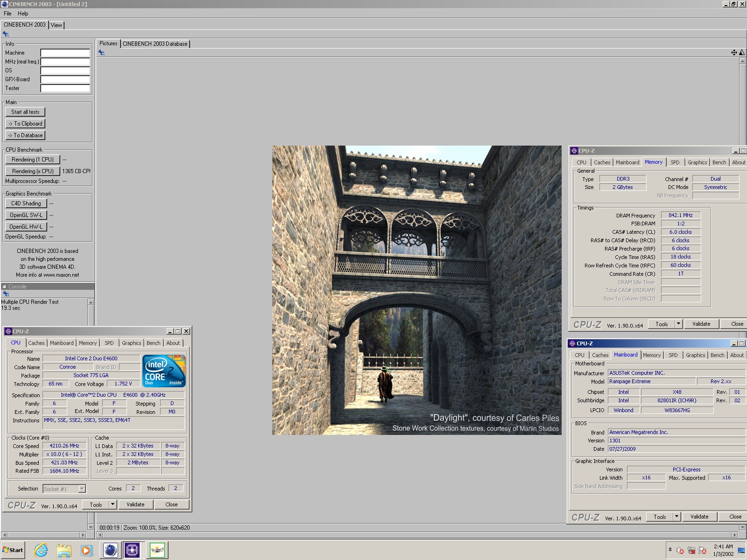This screenshot has height=560, width=747.
Task: Click the Tester input field
Action: (65, 88)
